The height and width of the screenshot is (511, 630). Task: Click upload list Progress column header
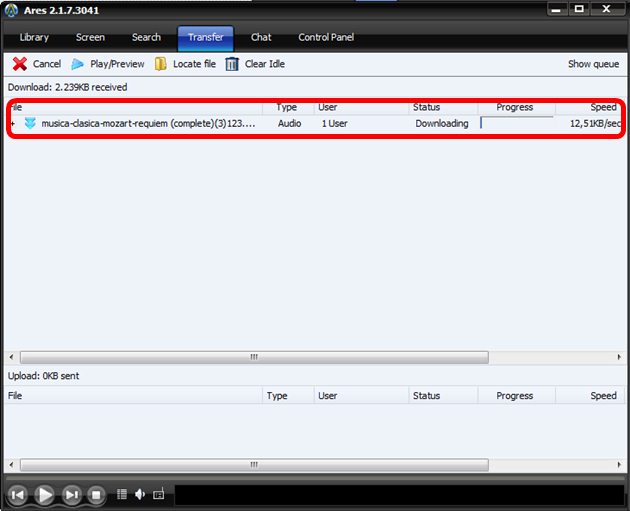pos(516,396)
